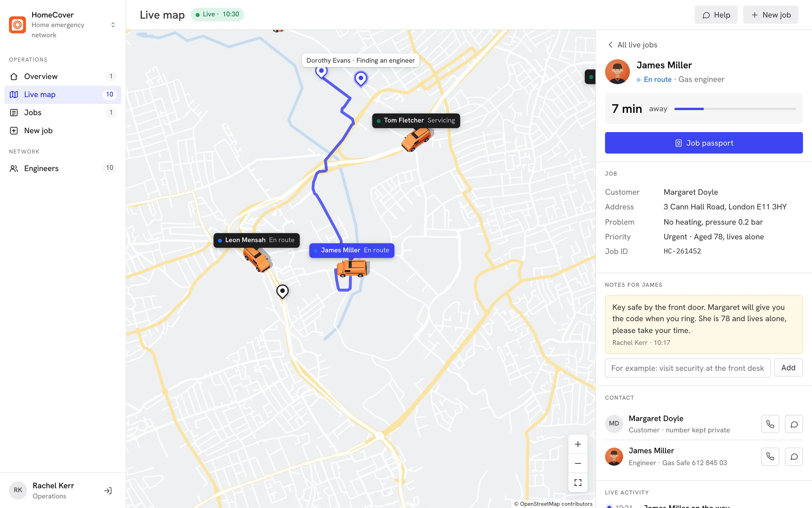The width and height of the screenshot is (812, 508).
Task: Zoom out on the map
Action: [x=578, y=463]
